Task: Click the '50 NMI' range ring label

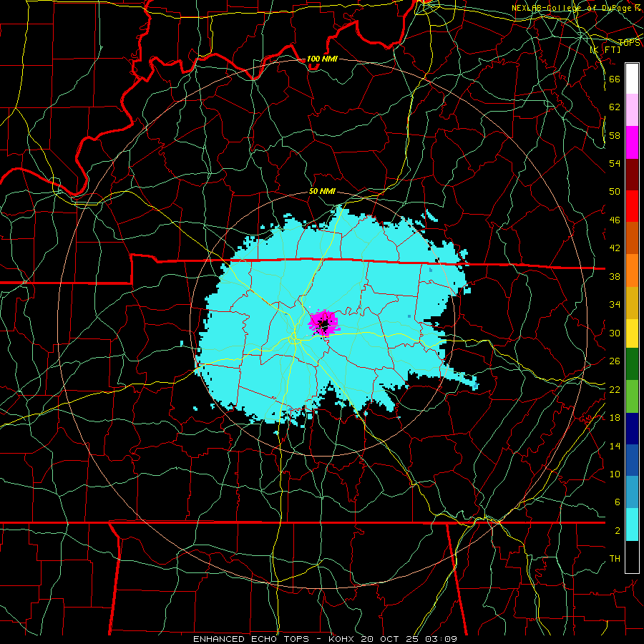Action: tap(323, 191)
